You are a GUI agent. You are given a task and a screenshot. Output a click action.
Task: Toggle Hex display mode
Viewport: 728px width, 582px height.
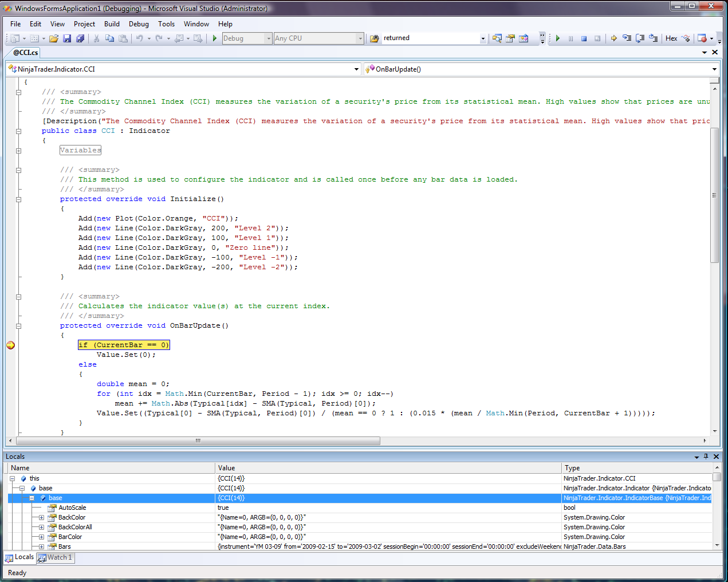click(671, 38)
